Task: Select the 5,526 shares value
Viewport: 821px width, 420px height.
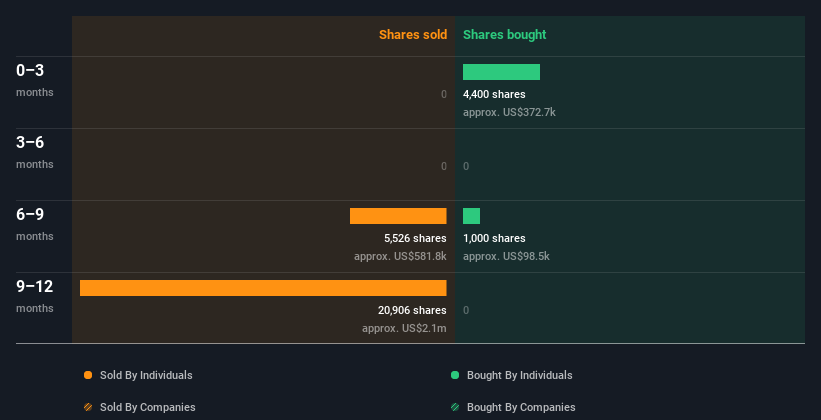Action: click(x=415, y=238)
